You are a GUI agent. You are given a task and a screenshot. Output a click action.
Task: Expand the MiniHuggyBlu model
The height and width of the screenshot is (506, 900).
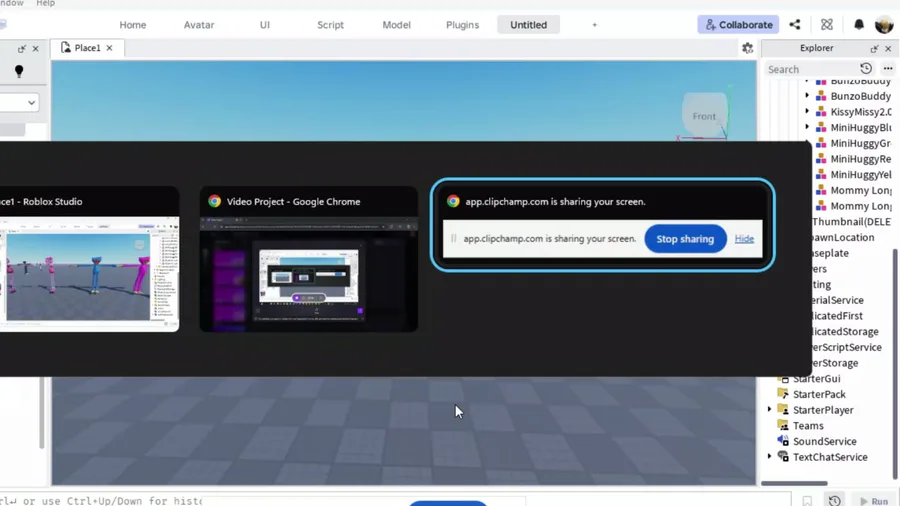(x=807, y=127)
